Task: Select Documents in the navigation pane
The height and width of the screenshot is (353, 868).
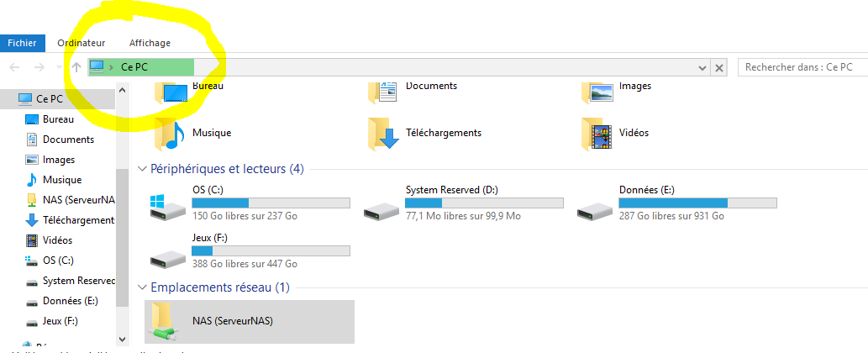Action: point(68,140)
